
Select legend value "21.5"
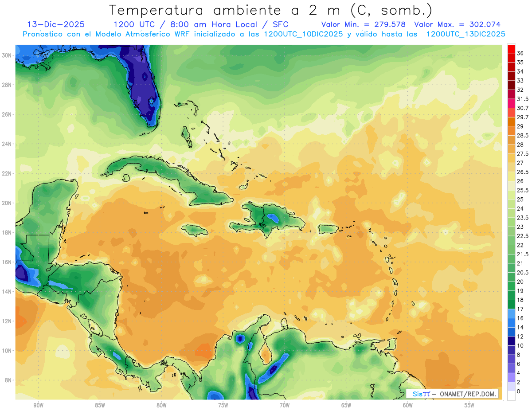coord(523,254)
